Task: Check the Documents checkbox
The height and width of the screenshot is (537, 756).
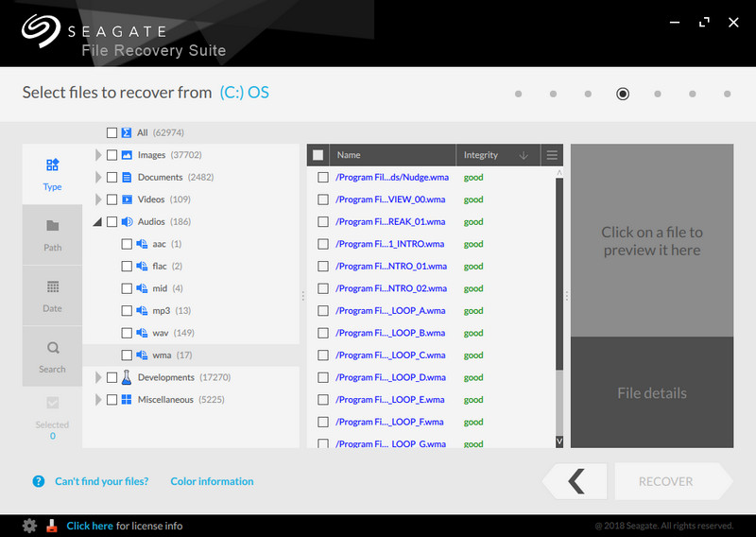Action: point(112,177)
